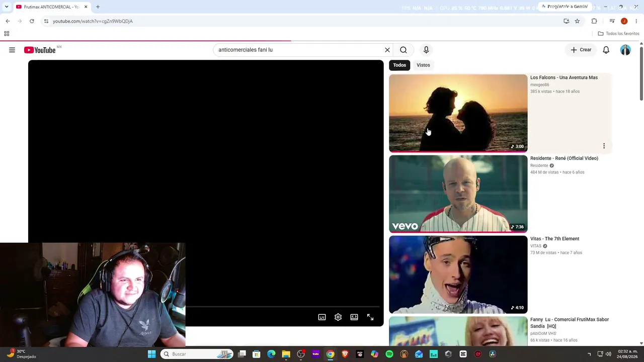Image resolution: width=644 pixels, height=362 pixels.
Task: Switch to Chrome in the taskbar
Action: (330, 354)
